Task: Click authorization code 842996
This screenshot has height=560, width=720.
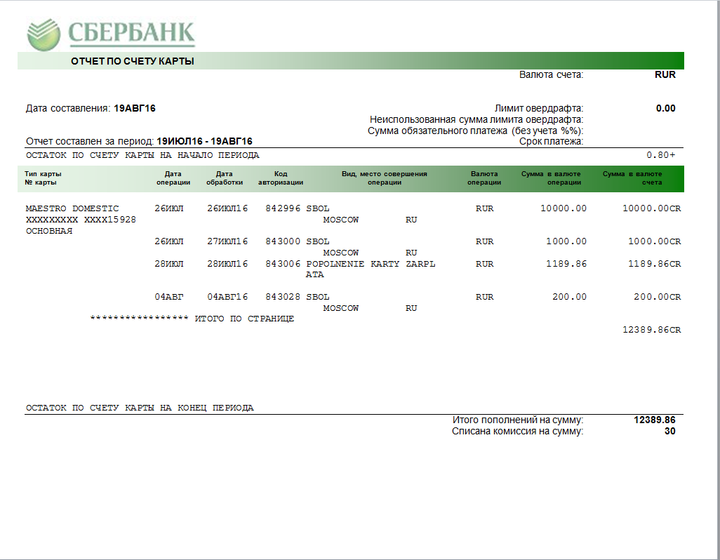Action: (283, 209)
